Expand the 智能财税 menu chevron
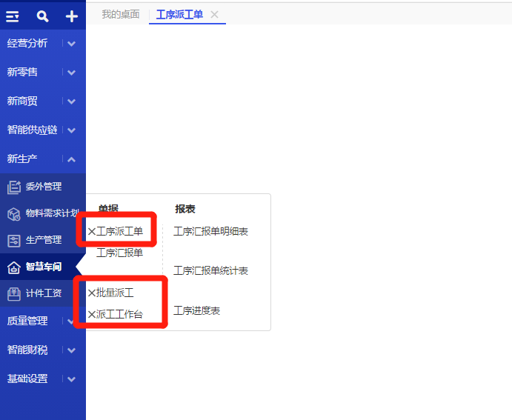This screenshot has width=512, height=420. coord(72,350)
